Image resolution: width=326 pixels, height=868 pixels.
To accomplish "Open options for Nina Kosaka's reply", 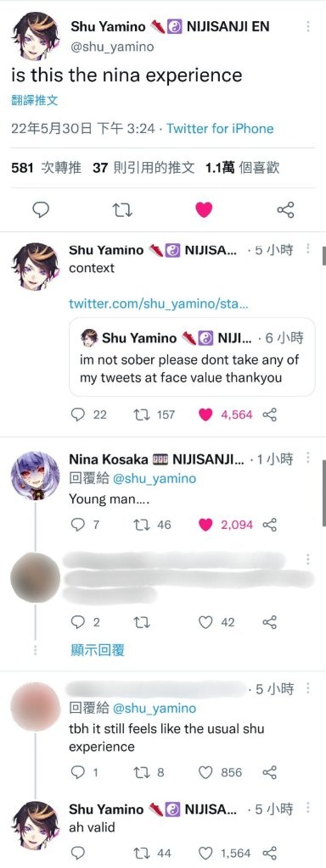I will (x=309, y=459).
